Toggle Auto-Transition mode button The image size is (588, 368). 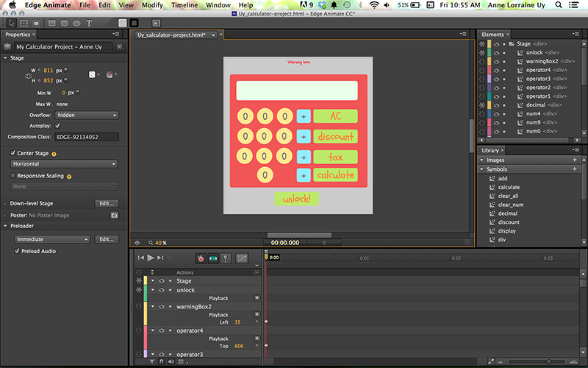click(x=213, y=258)
